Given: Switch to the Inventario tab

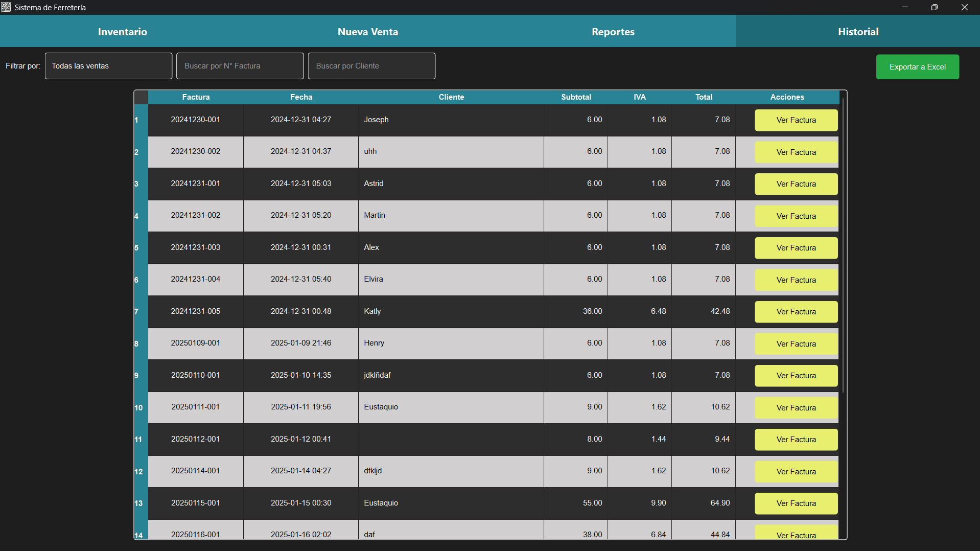Looking at the screenshot, I should (x=122, y=31).
